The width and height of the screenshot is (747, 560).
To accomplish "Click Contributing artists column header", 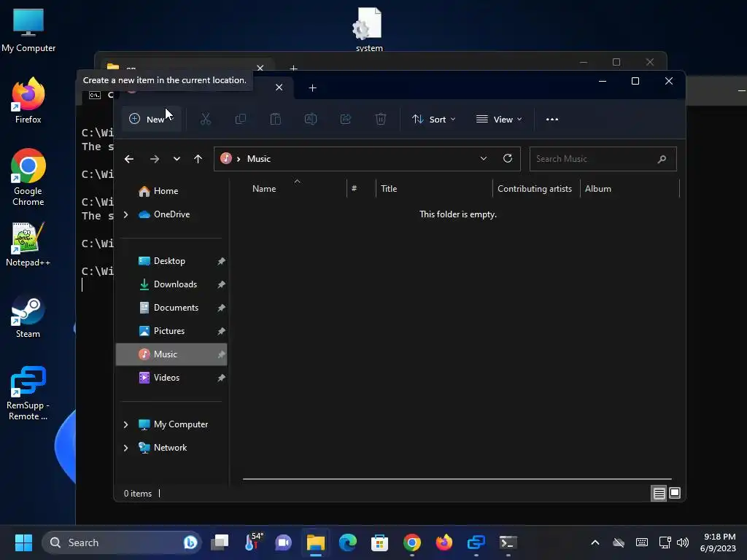I will (x=536, y=189).
